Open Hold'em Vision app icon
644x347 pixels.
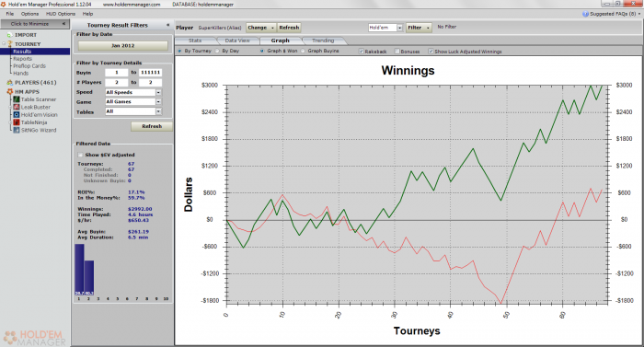pyautogui.click(x=17, y=115)
